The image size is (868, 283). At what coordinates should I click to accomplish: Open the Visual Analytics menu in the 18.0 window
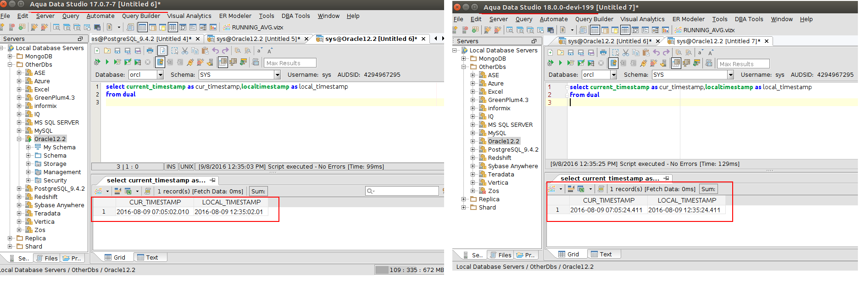click(642, 19)
